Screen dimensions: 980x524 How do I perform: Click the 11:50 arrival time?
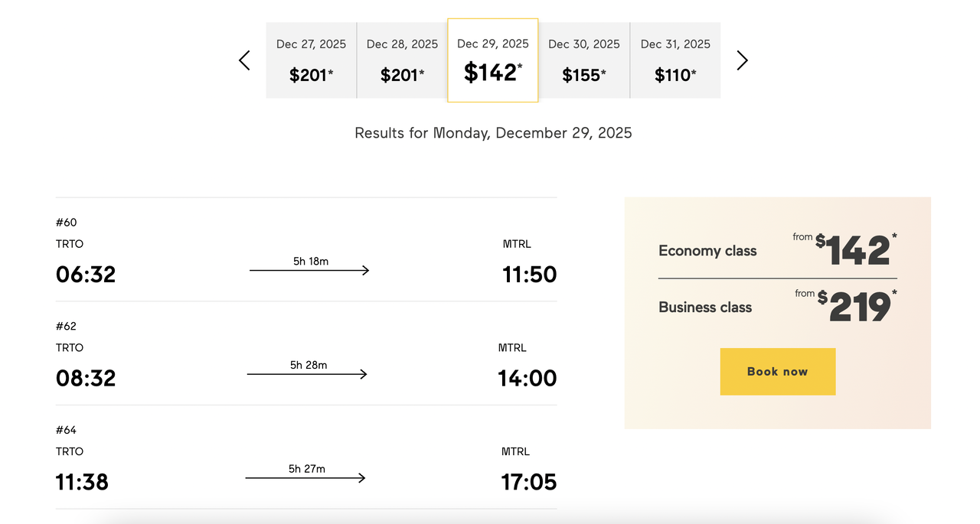tap(529, 274)
